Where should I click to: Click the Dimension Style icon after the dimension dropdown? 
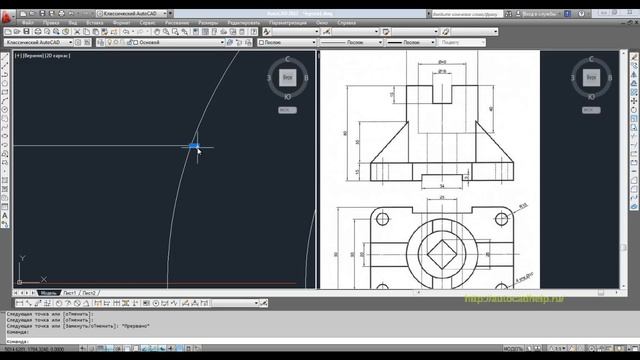pyautogui.click(x=264, y=303)
